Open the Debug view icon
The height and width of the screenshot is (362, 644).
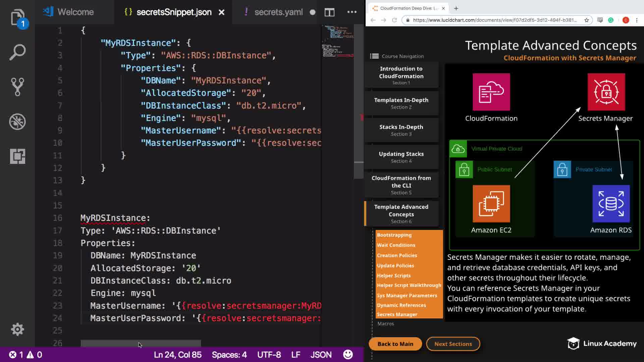(17, 121)
